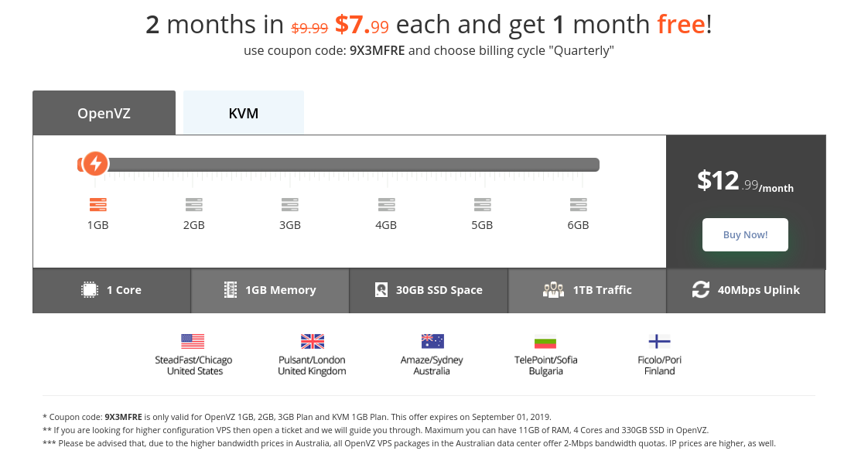Click the 1TB Traffic feature tile

(587, 290)
